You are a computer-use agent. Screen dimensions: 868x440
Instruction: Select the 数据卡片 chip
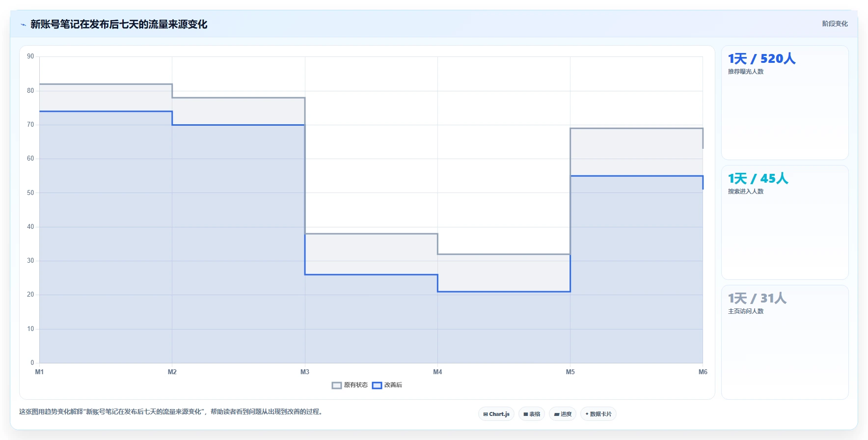point(598,414)
